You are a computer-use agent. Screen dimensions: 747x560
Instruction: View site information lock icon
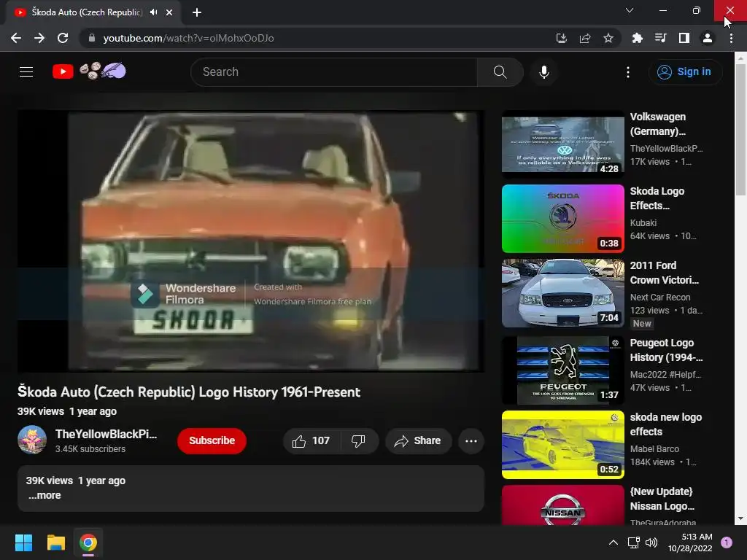pyautogui.click(x=92, y=38)
